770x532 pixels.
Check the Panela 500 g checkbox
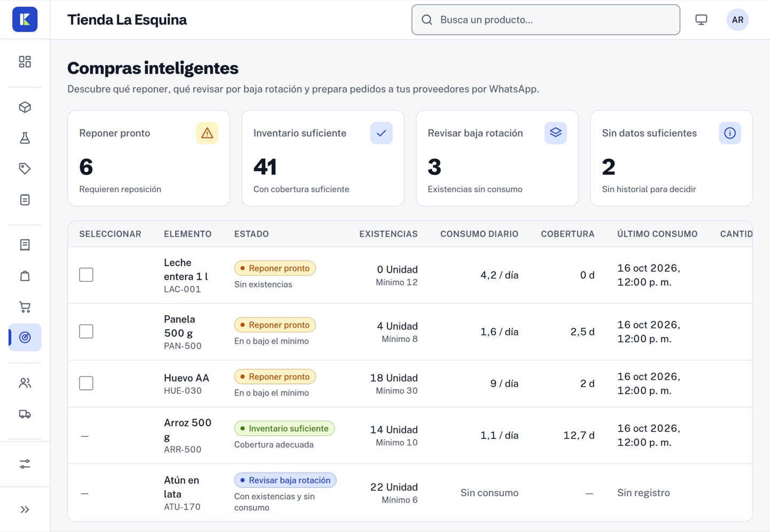(x=86, y=331)
